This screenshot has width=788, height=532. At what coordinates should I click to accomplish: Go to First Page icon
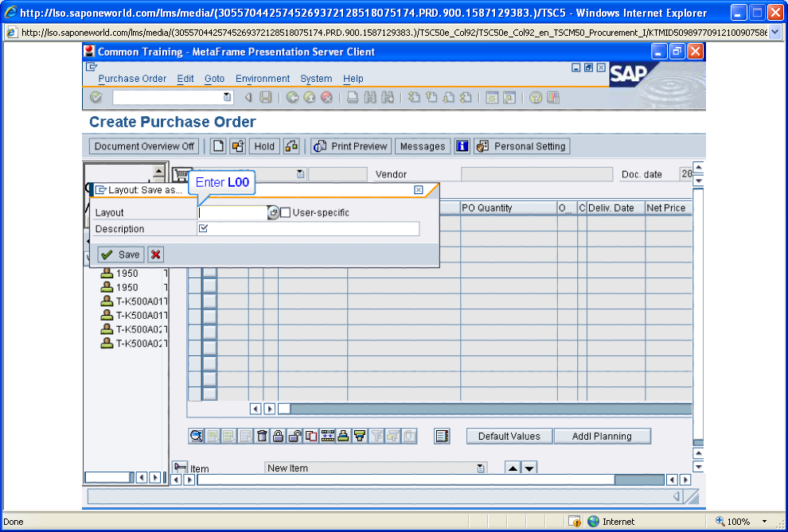[x=414, y=97]
